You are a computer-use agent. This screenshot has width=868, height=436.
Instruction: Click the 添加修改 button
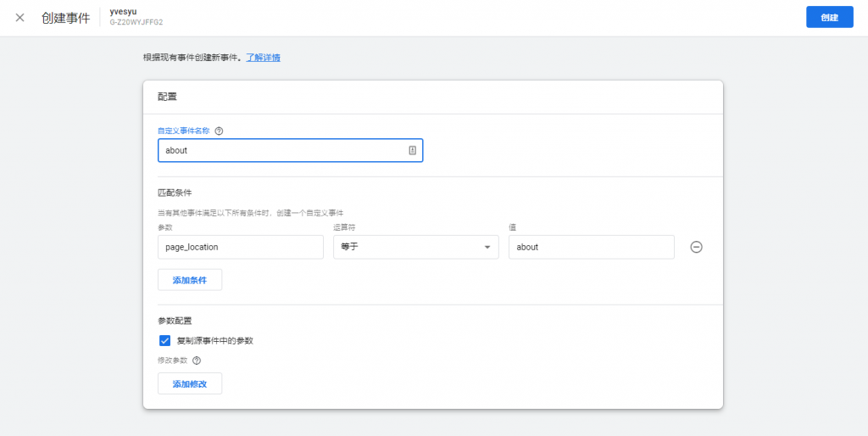point(190,383)
